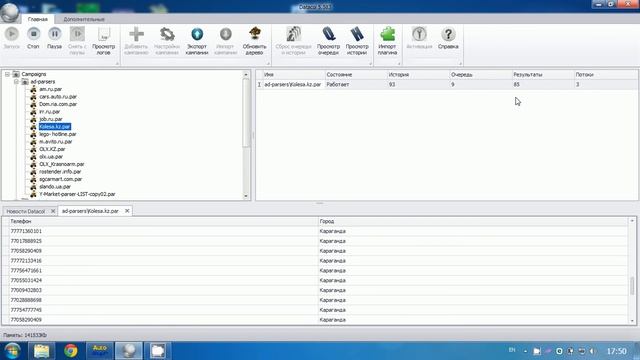Switch to the Дополнительные ribbon tab
Image resolution: width=640 pixels, height=360 pixels.
(84, 19)
